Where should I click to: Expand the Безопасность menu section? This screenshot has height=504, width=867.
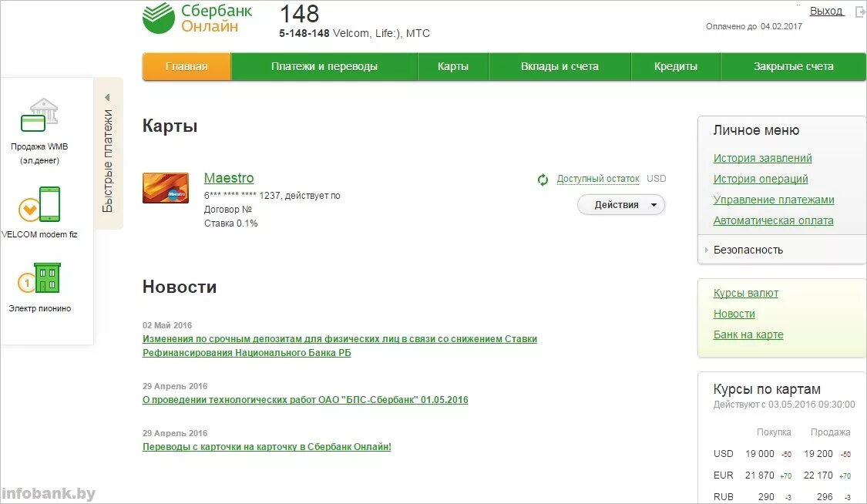[748, 250]
